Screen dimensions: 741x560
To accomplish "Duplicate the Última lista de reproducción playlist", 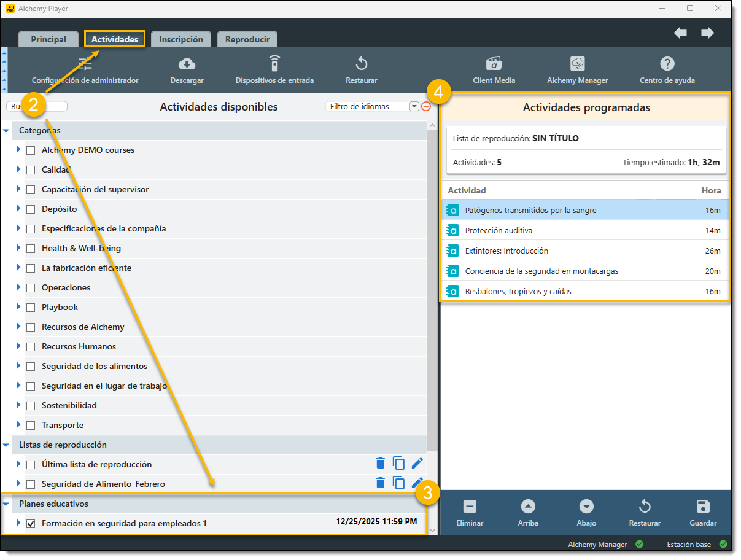I will pos(399,464).
